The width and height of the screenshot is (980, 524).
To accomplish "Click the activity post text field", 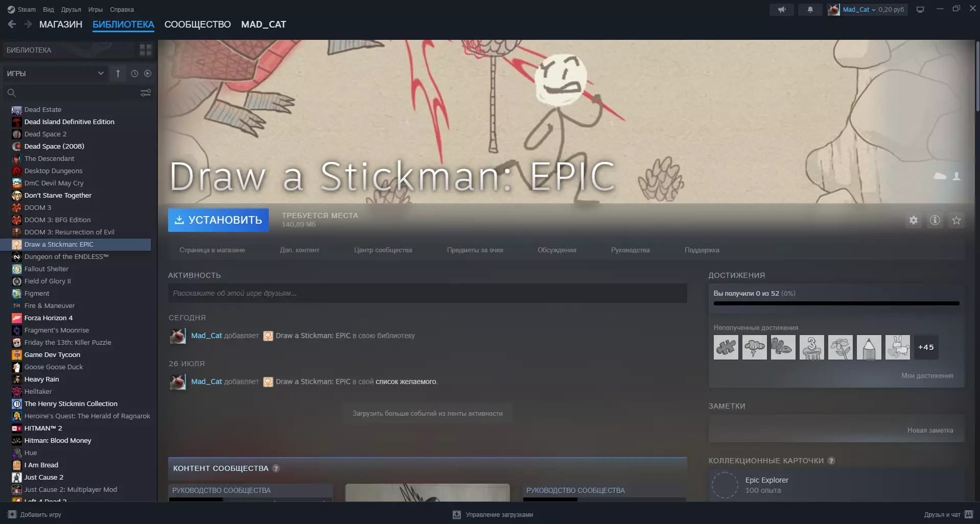I will [428, 293].
